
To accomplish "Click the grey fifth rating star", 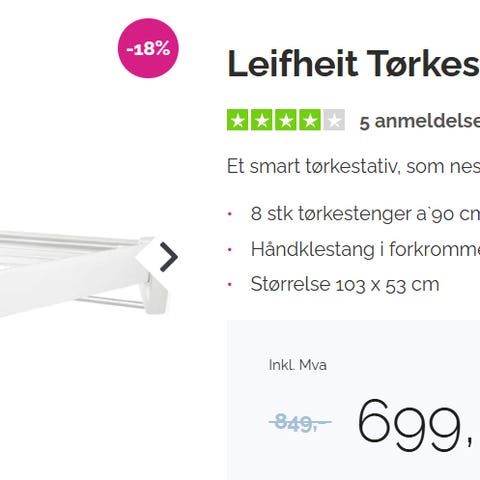I will click(x=334, y=120).
